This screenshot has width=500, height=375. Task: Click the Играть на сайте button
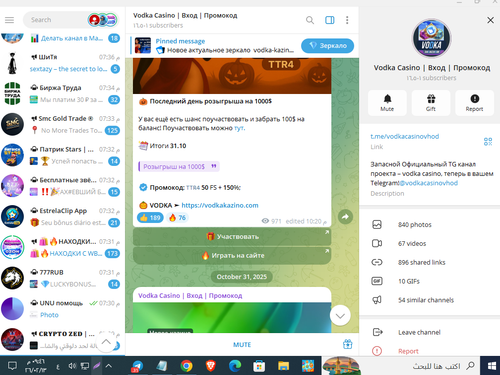(232, 255)
